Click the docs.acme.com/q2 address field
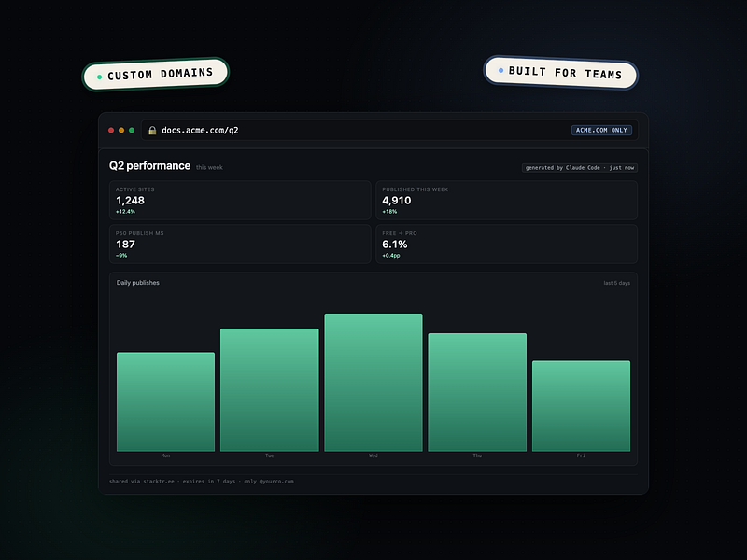Image resolution: width=747 pixels, height=560 pixels. 389,130
